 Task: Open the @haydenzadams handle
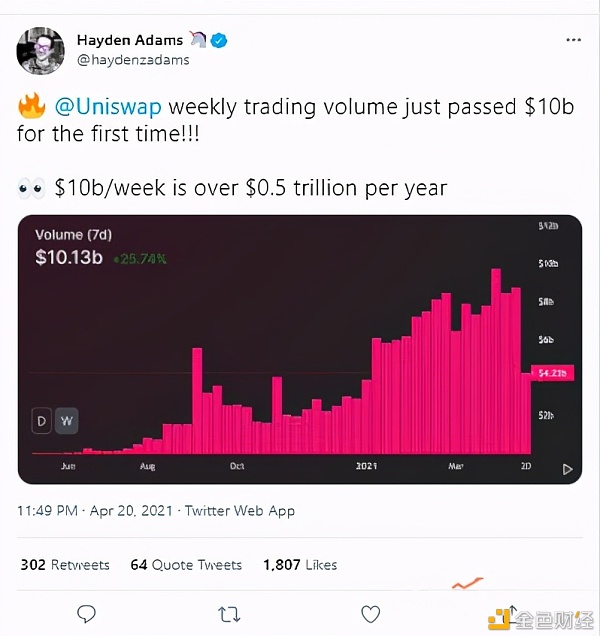point(133,60)
